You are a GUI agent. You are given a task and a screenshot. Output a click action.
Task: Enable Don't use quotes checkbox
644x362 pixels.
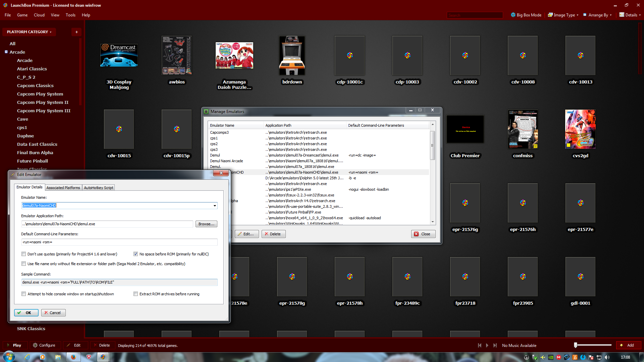(23, 254)
